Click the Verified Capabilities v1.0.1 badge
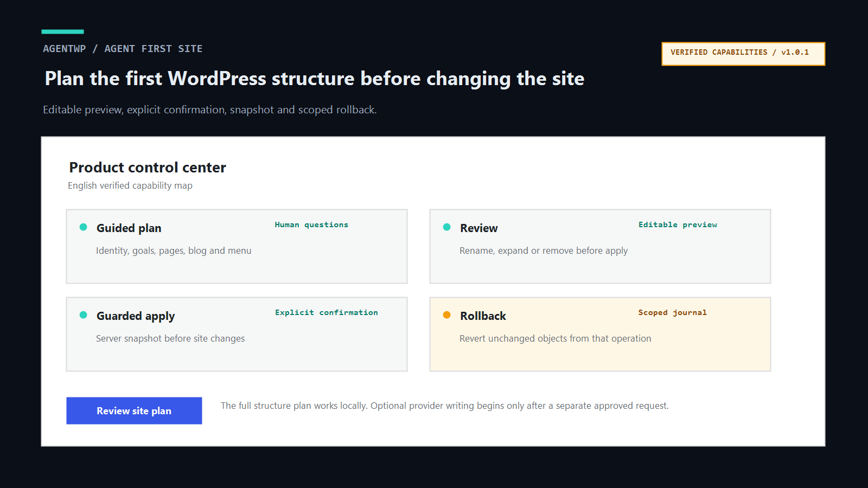The width and height of the screenshot is (868, 488). coord(743,54)
